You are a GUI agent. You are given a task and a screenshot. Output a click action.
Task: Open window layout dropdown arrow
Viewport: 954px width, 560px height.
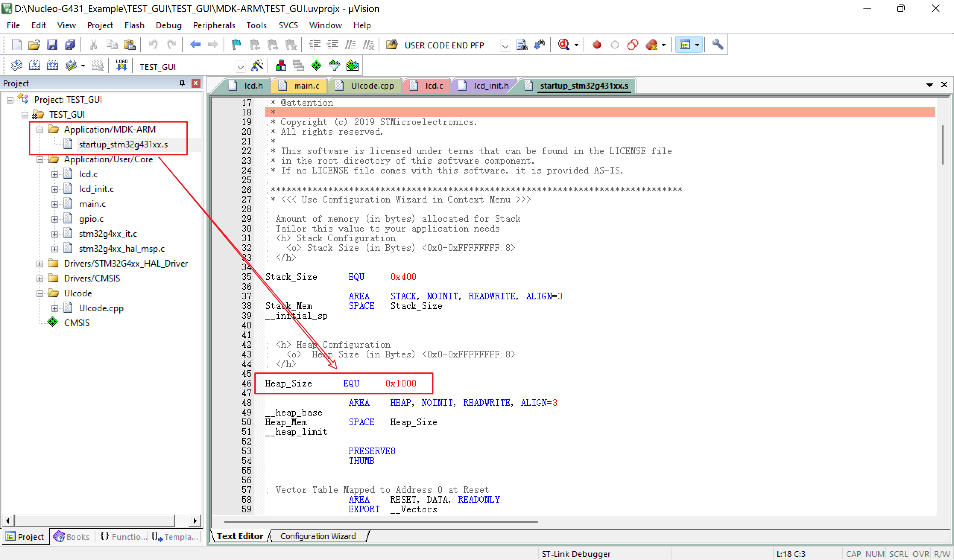pos(697,45)
